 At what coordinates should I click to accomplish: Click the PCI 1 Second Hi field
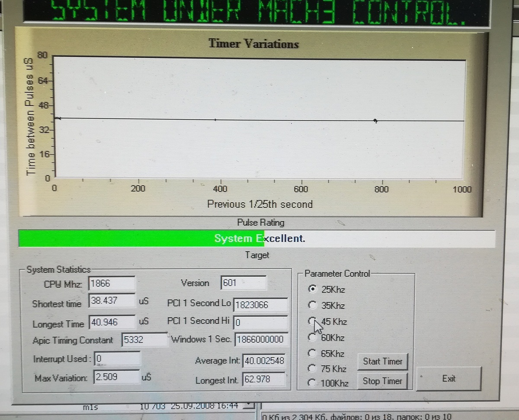(260, 322)
